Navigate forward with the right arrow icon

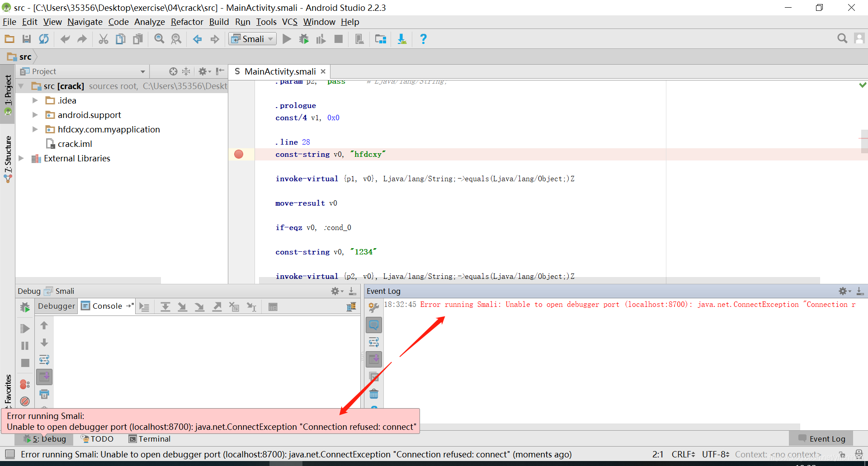[x=215, y=39]
